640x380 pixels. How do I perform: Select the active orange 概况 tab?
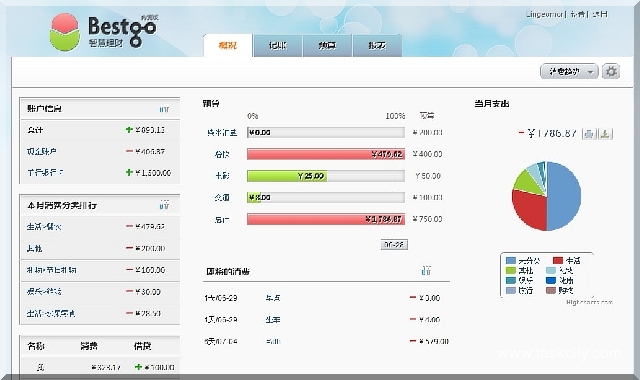pyautogui.click(x=228, y=45)
